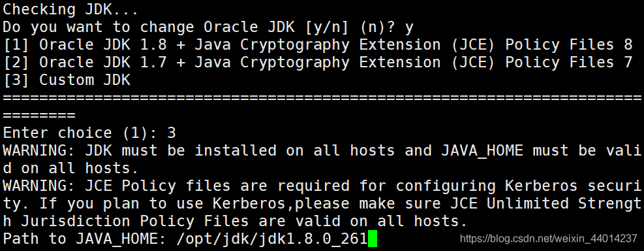644x251 pixels.
Task: Click 'Policy Files 7' at end of option 2
Action: point(568,63)
